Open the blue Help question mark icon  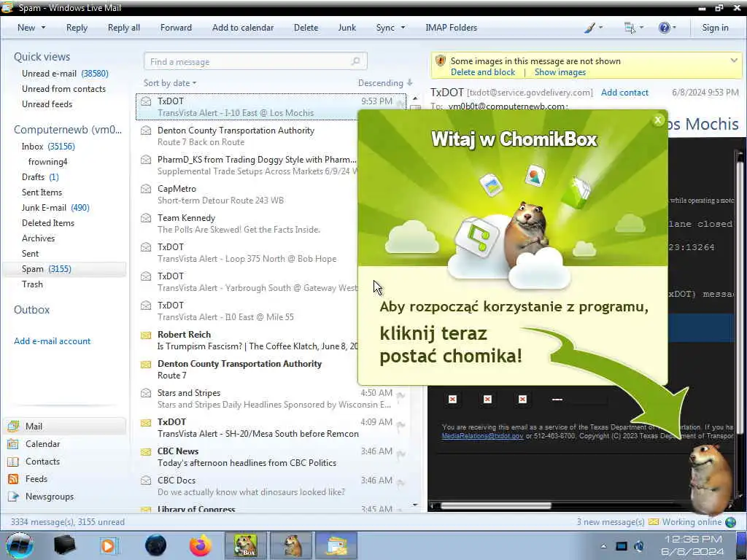pyautogui.click(x=664, y=28)
